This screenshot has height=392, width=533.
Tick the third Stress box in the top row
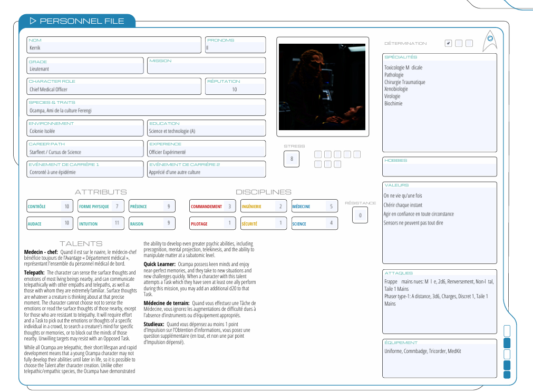pyautogui.click(x=337, y=154)
